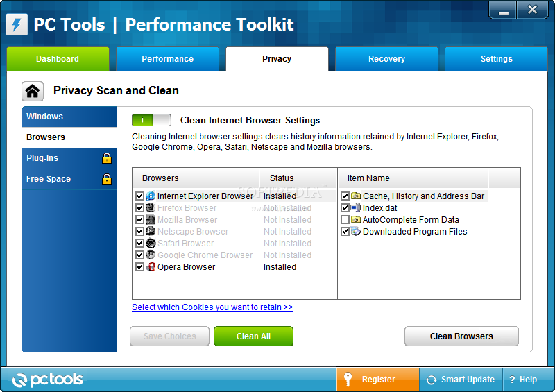
Task: Click the Save Choices button
Action: tap(169, 336)
